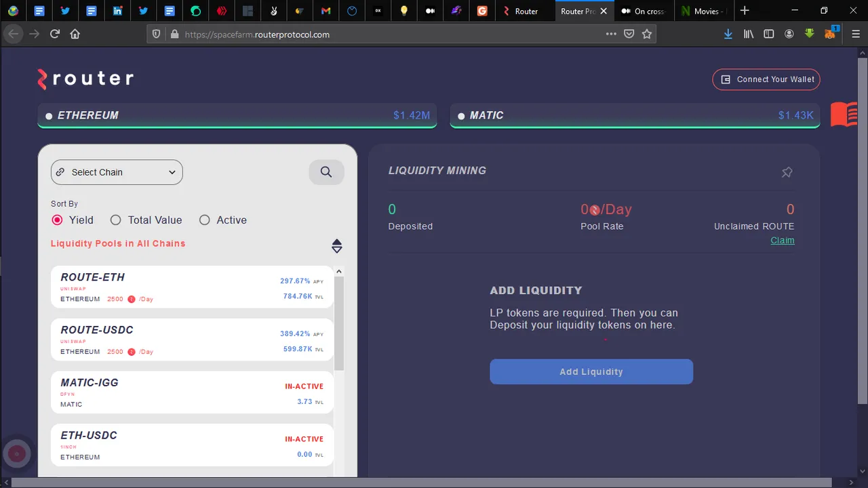Click the 599.87K TVL value

pos(298,349)
